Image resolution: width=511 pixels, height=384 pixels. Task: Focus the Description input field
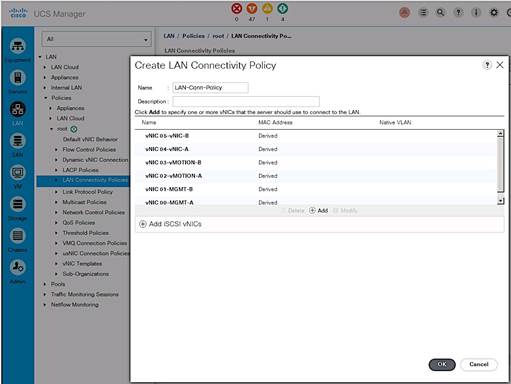click(x=246, y=101)
